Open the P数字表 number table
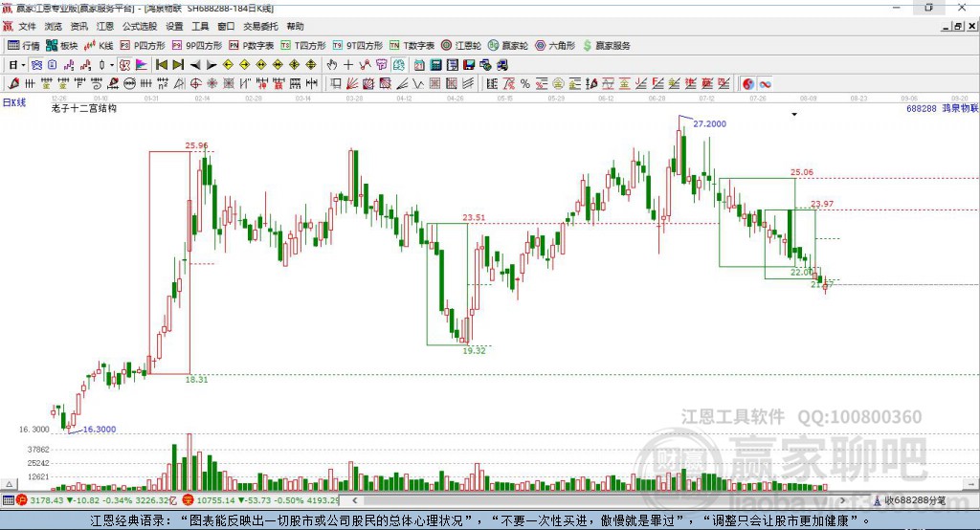The width and height of the screenshot is (980, 530). click(x=251, y=46)
